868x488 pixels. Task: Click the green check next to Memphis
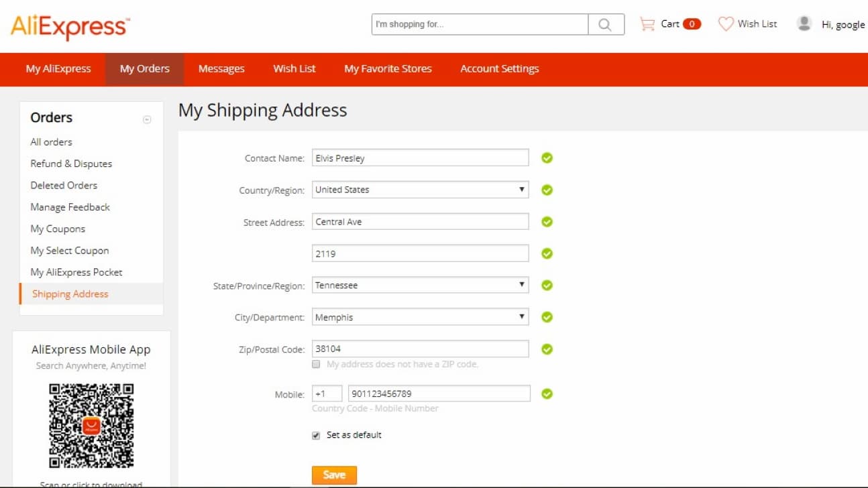[x=547, y=317]
